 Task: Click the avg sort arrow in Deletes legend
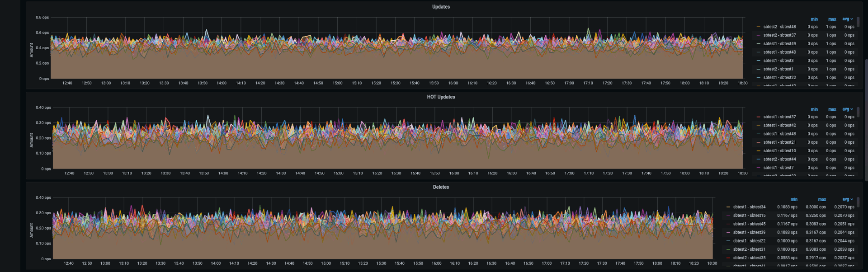pos(852,199)
